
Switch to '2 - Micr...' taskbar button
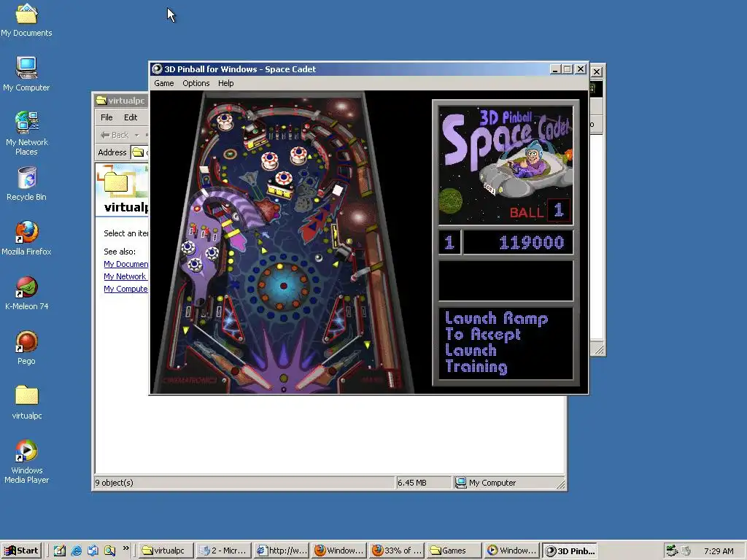coord(224,551)
